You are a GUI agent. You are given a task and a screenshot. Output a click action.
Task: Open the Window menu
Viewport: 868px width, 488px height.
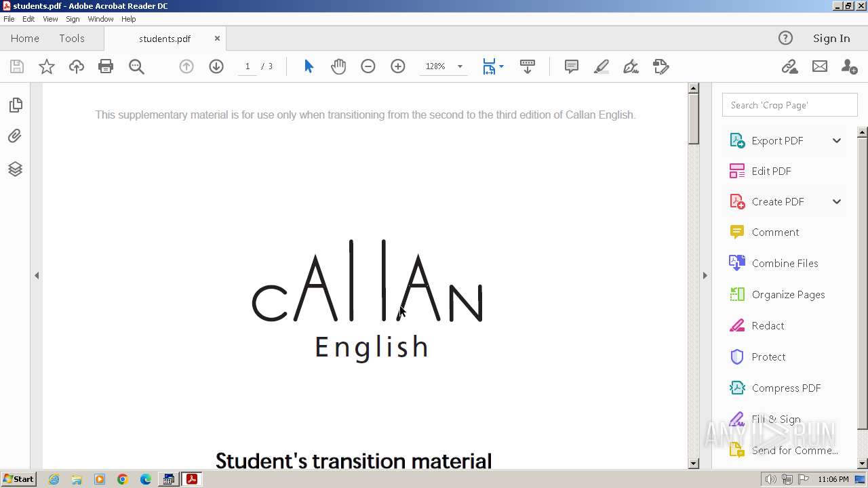pyautogui.click(x=100, y=19)
